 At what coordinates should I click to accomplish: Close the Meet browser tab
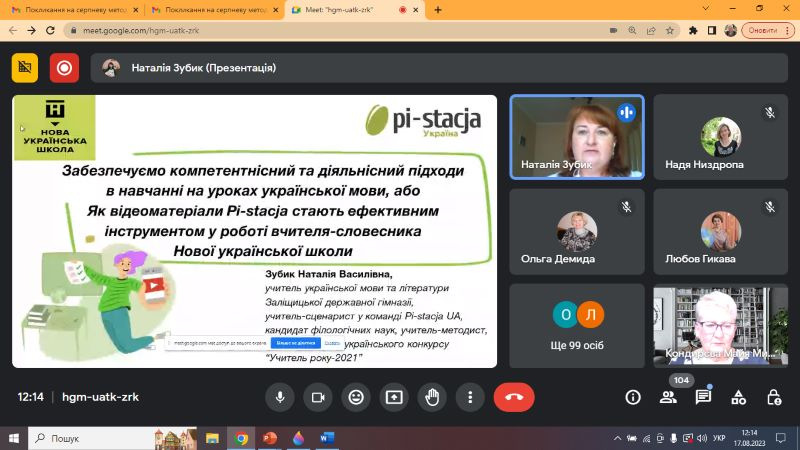coord(416,10)
